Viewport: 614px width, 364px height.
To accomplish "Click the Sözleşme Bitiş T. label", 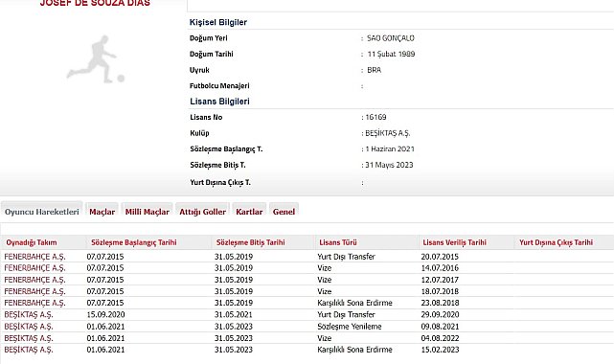I will [x=217, y=165].
